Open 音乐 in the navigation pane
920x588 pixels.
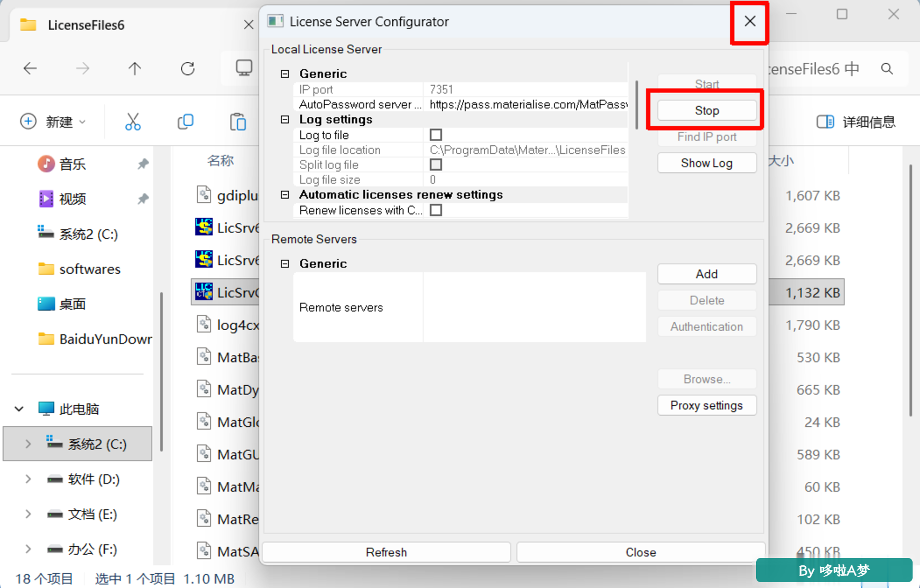pyautogui.click(x=72, y=164)
